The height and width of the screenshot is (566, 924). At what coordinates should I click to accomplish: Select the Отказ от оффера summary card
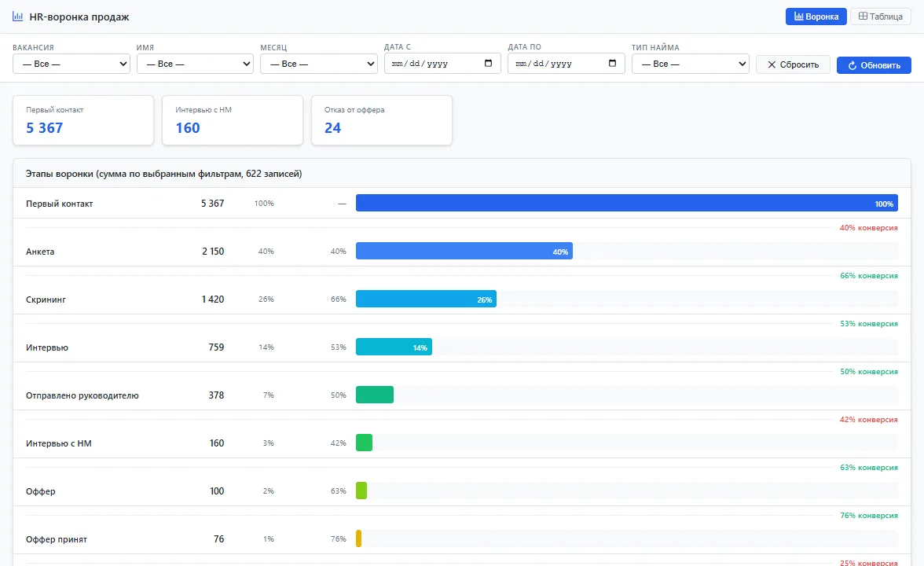point(382,120)
